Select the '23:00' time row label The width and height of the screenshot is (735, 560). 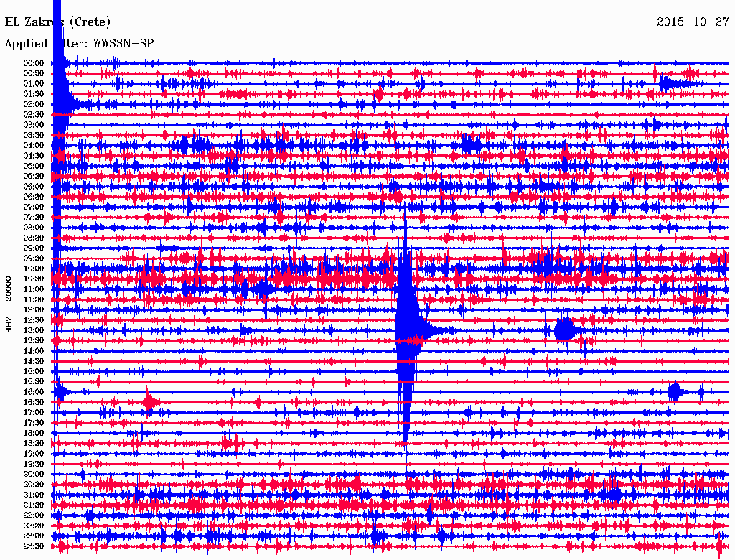[x=34, y=536]
